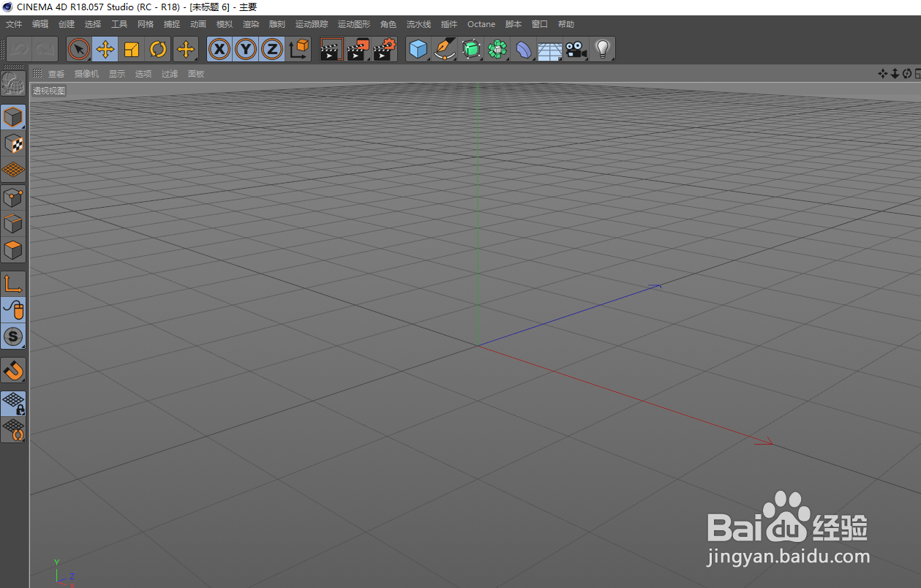The image size is (921, 588).
Task: Toggle Tweak mode mouse icon
Action: [x=13, y=310]
